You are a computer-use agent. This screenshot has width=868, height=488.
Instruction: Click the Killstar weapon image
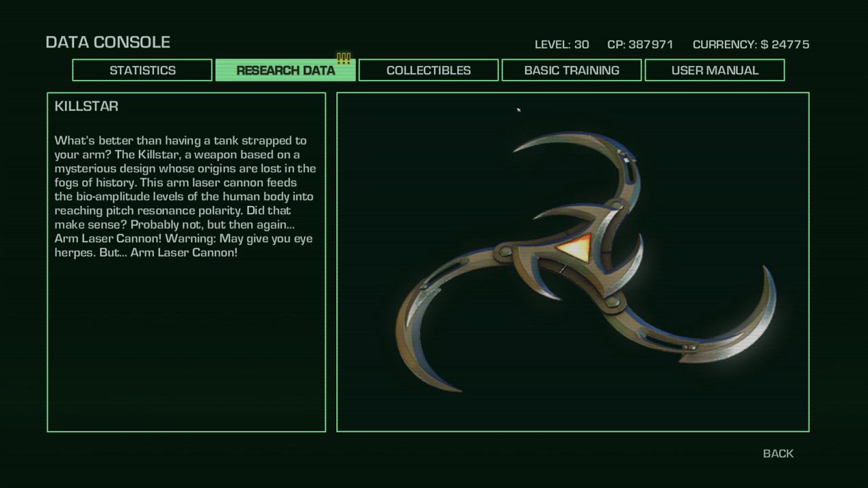[586, 261]
